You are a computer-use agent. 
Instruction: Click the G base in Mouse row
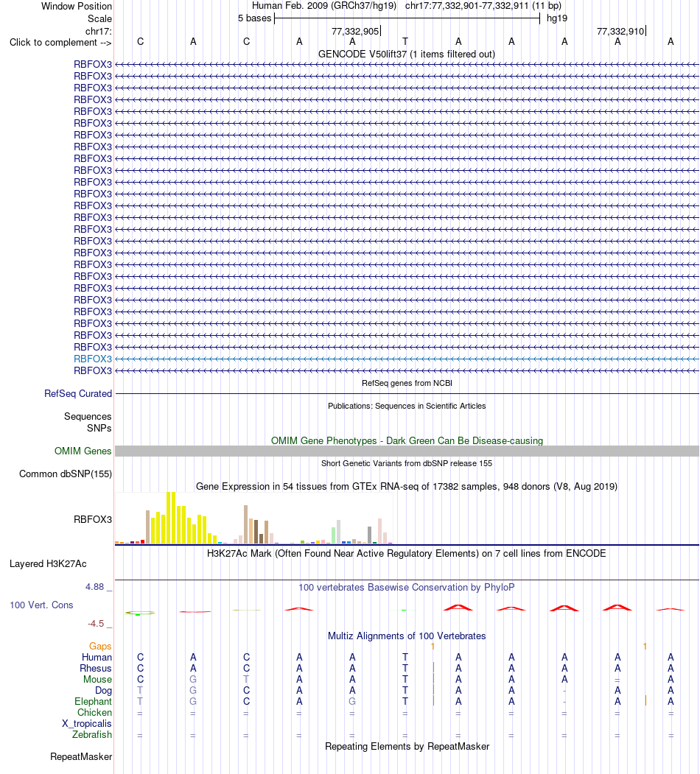click(193, 680)
